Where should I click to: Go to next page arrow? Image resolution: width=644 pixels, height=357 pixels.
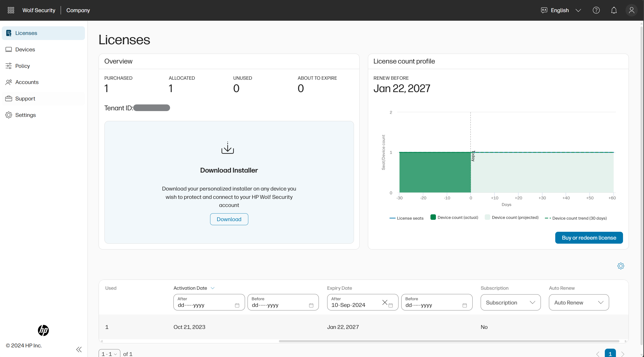pos(623,354)
